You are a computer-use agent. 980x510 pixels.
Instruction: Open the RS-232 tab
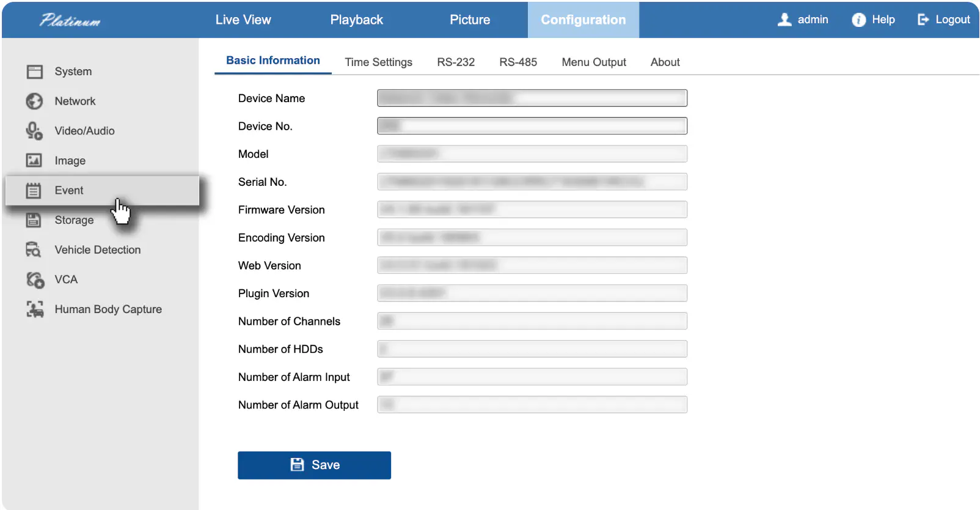(456, 62)
